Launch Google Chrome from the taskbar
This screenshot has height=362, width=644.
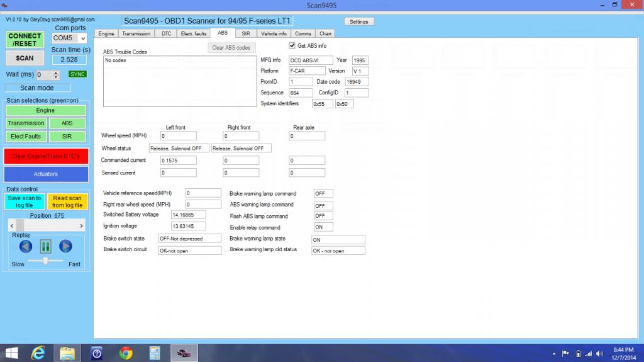126,353
